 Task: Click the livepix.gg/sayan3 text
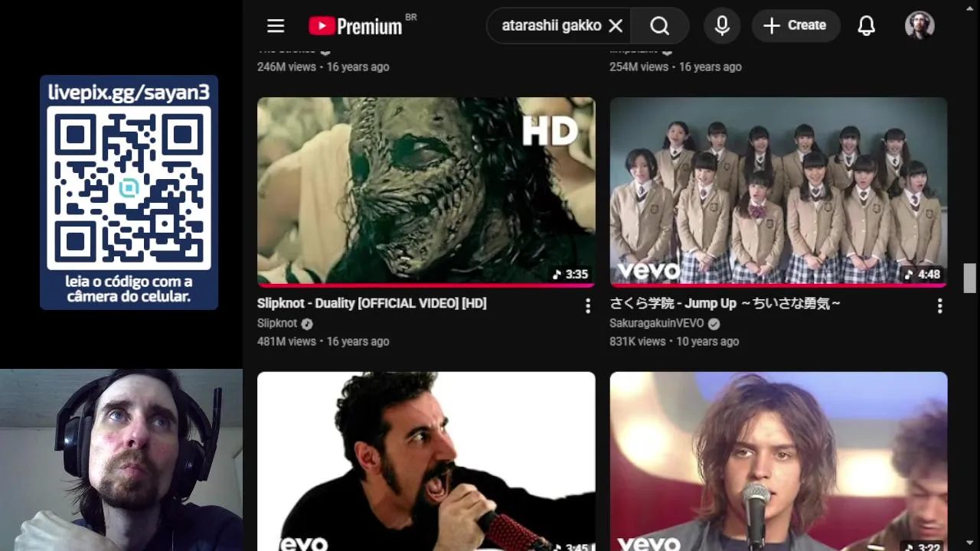click(129, 92)
